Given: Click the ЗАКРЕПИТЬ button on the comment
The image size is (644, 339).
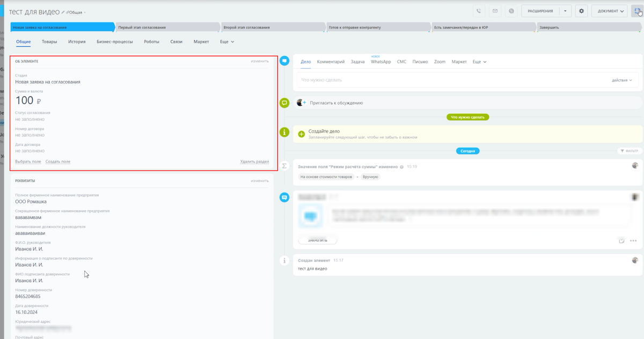Looking at the screenshot, I should click(318, 240).
